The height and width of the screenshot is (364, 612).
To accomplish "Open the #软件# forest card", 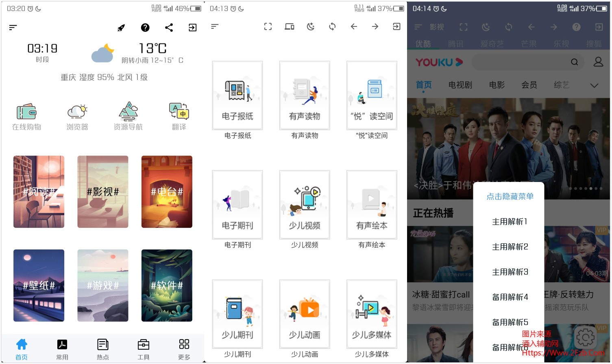I will tap(167, 286).
